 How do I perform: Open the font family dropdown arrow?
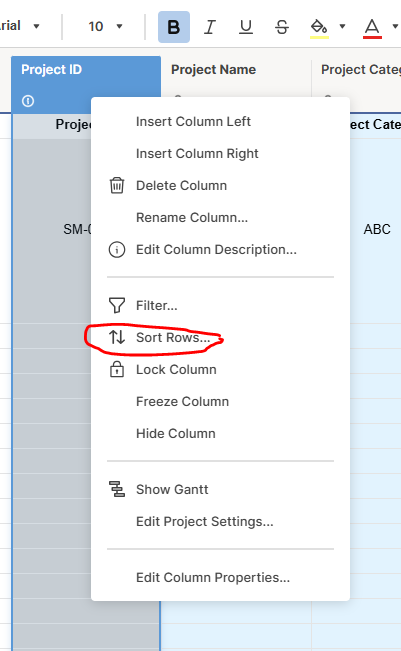point(37,26)
